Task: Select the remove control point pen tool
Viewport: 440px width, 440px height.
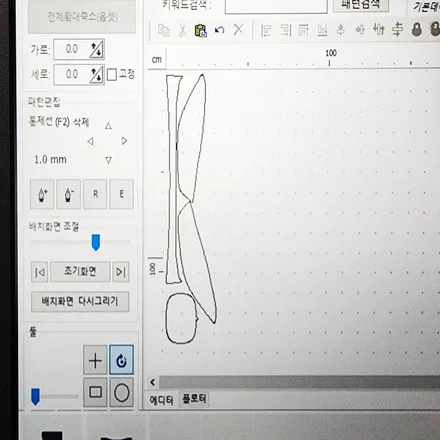Action: click(69, 194)
